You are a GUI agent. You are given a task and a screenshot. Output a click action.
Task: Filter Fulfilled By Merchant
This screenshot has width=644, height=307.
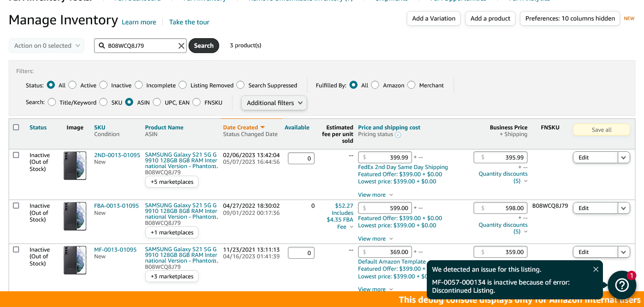coord(412,85)
